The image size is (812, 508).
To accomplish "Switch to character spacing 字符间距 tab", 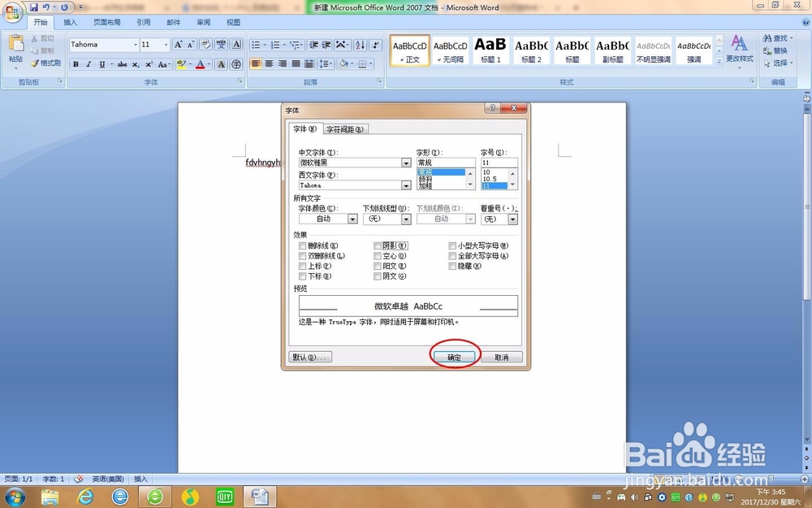I will [x=345, y=129].
